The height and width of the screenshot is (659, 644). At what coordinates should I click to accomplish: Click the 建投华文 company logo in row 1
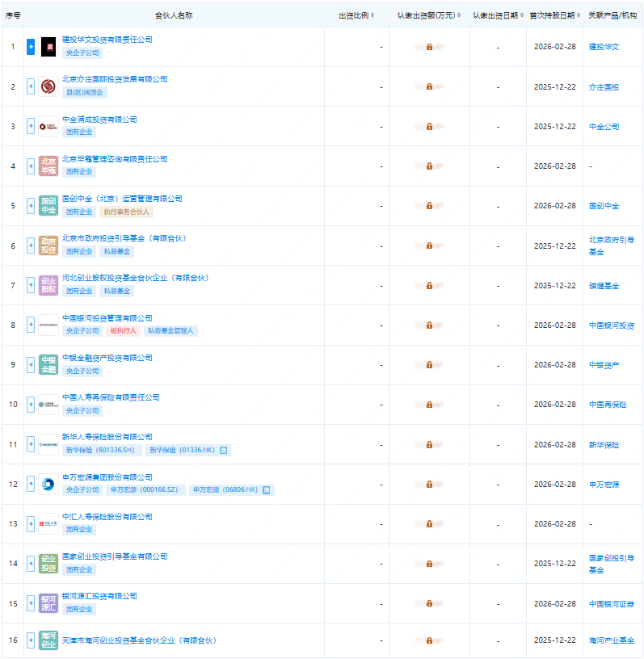[48, 47]
